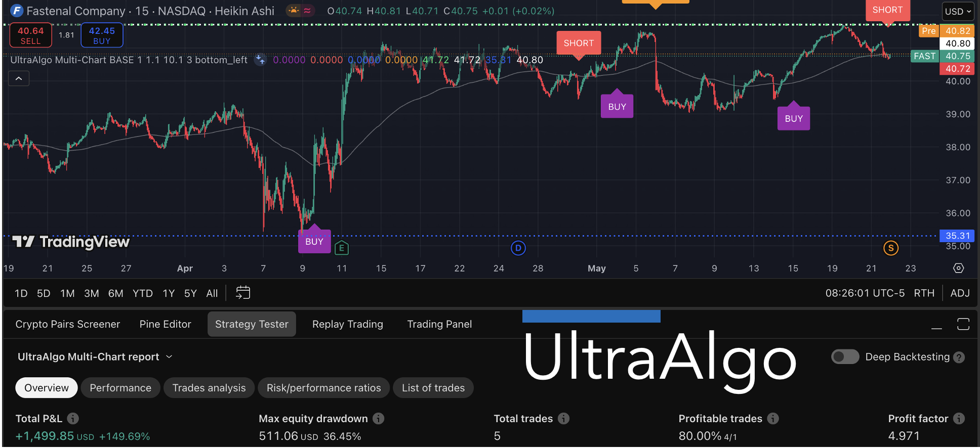980x448 pixels.
Task: Click the info icon next to Total P&L
Action: click(73, 419)
